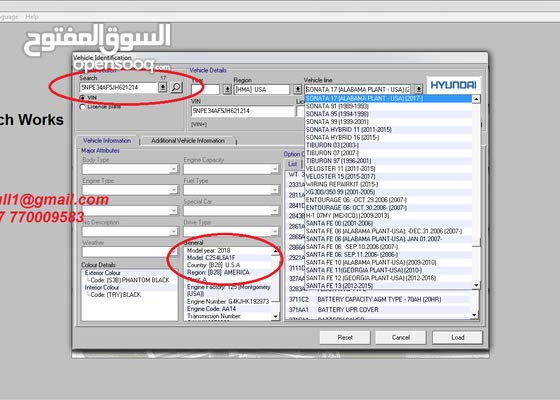Click the Cancel button
560x400 pixels.
pyautogui.click(x=400, y=338)
